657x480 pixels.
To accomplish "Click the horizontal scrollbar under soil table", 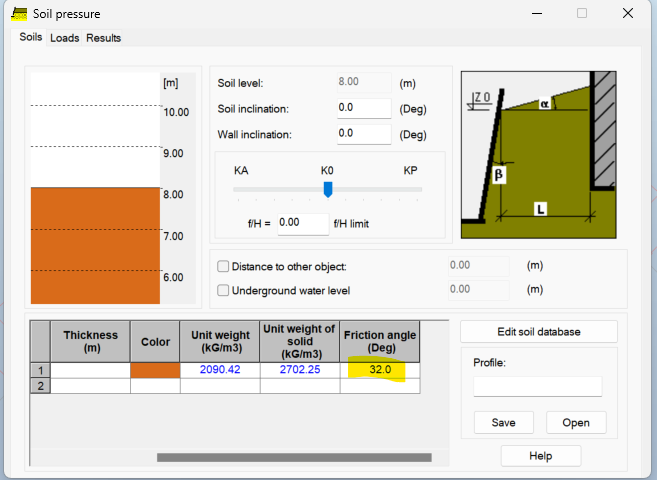I will [x=294, y=457].
